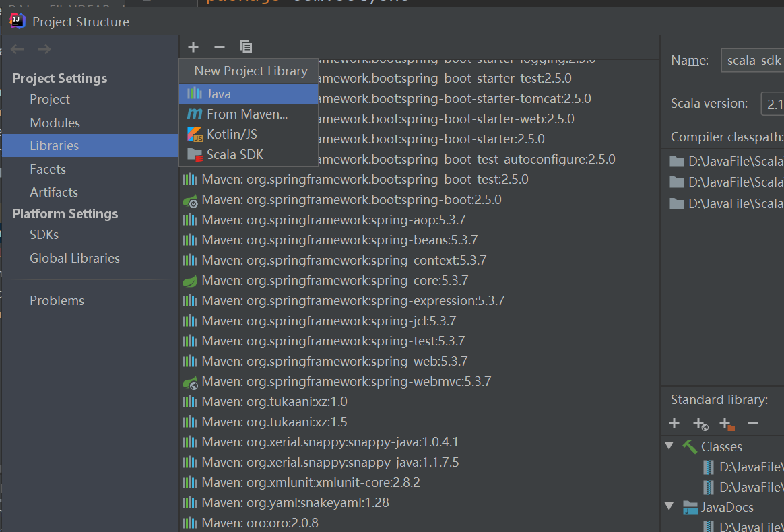Select Scala SDK in popup
The height and width of the screenshot is (532, 784).
tap(249, 154)
